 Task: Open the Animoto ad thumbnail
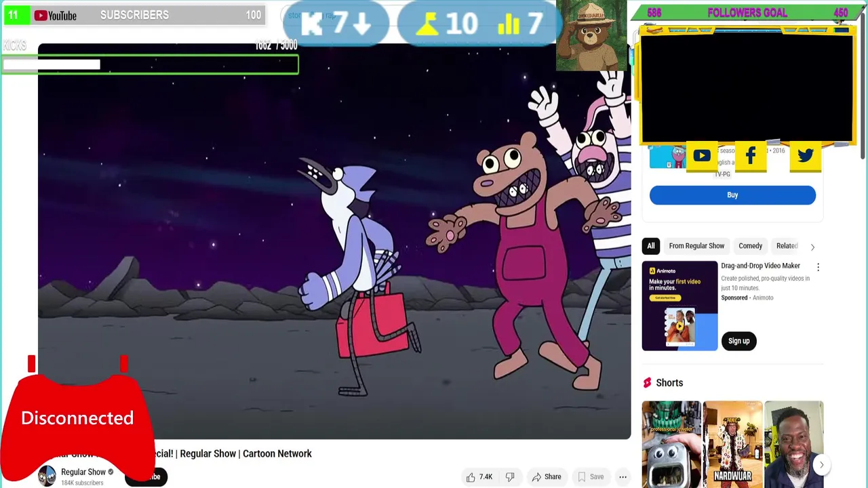[x=679, y=306]
